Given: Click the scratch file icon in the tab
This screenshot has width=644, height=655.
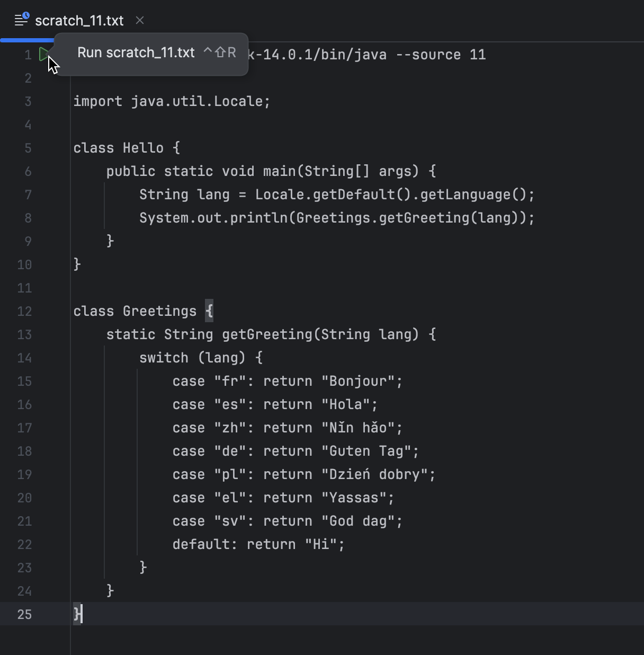Looking at the screenshot, I should [x=21, y=20].
